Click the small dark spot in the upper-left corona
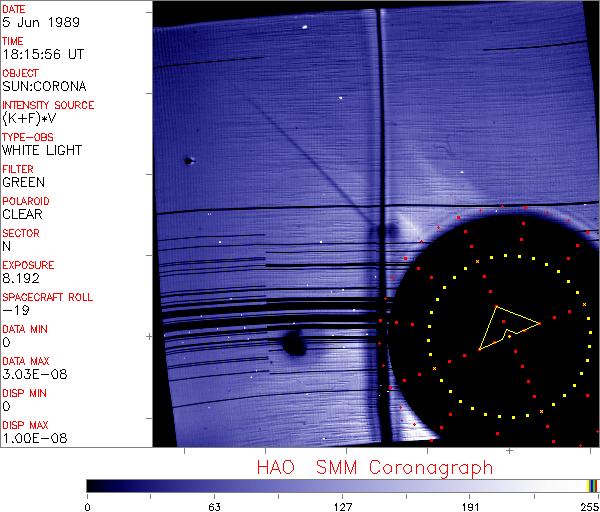 click(188, 161)
